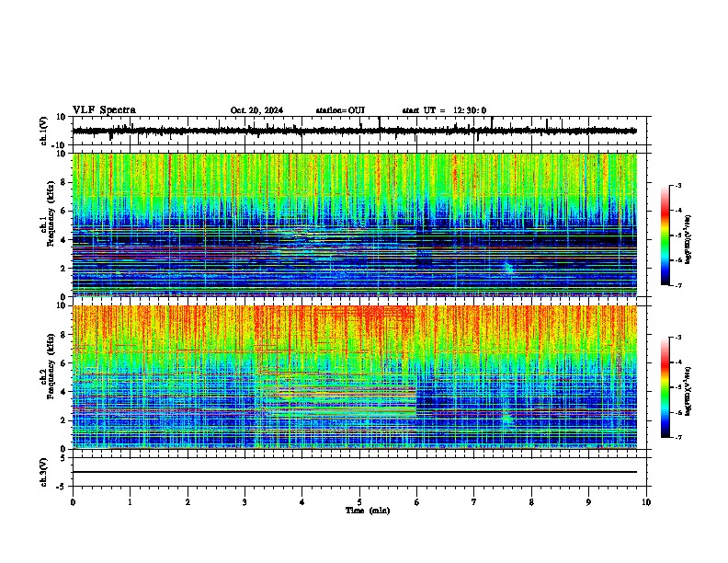728x563 pixels.
Task: Click time axis tick label "1"
Action: [130, 502]
